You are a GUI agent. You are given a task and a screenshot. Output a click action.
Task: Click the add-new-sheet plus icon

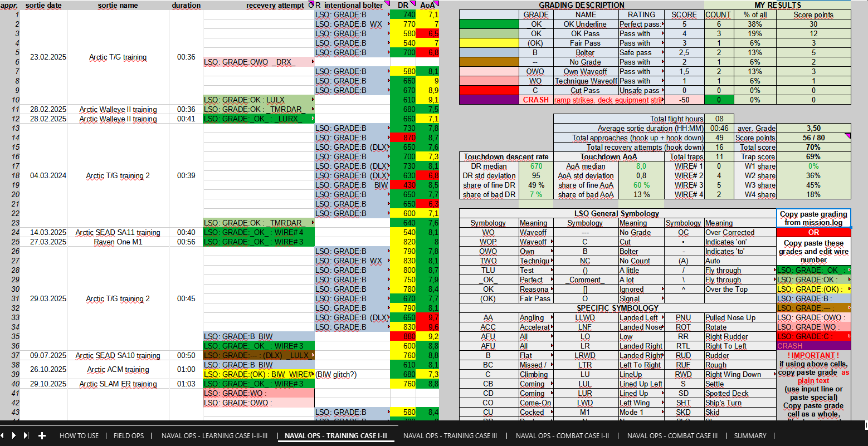pos(42,437)
